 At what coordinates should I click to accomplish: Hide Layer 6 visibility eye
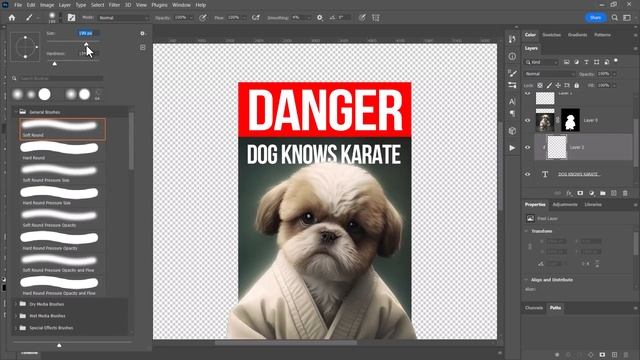point(528,120)
